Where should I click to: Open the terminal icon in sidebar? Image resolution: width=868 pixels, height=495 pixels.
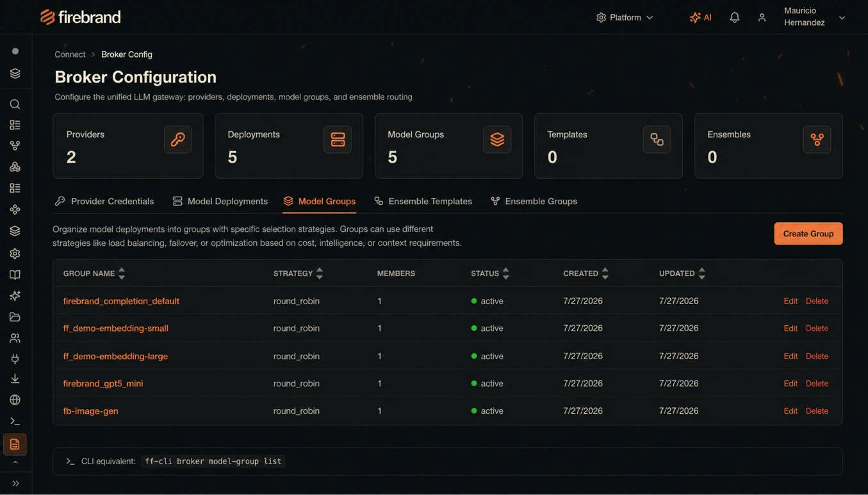coord(15,421)
